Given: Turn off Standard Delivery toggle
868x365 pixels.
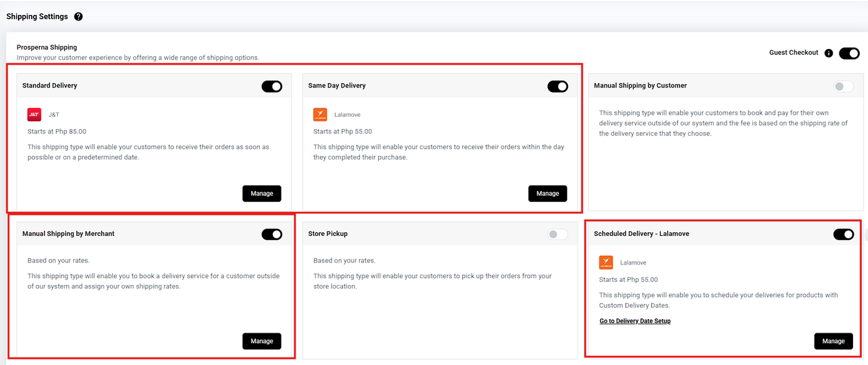Looking at the screenshot, I should [x=272, y=86].
